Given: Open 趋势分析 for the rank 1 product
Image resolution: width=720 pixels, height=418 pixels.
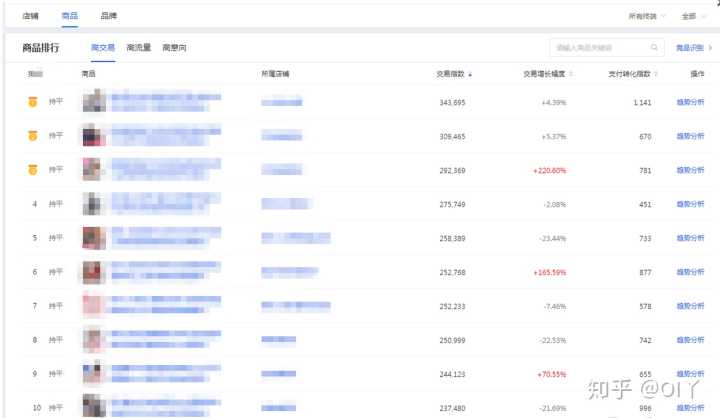Looking at the screenshot, I should pyautogui.click(x=691, y=102).
